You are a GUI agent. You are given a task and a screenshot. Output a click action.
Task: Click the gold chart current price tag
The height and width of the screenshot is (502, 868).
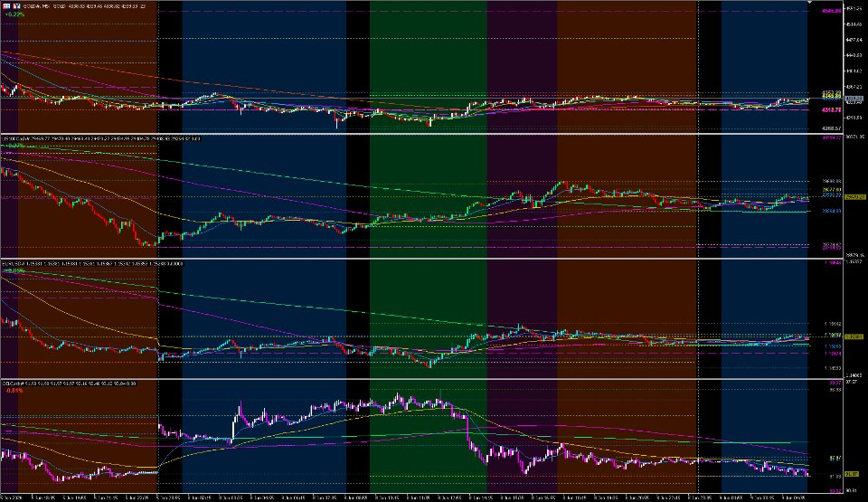pyautogui.click(x=854, y=99)
